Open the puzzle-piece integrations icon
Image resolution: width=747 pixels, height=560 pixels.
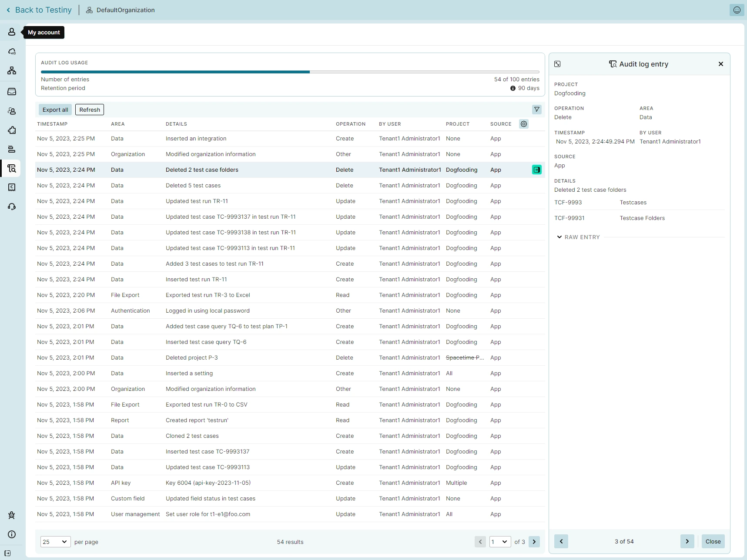(x=12, y=130)
